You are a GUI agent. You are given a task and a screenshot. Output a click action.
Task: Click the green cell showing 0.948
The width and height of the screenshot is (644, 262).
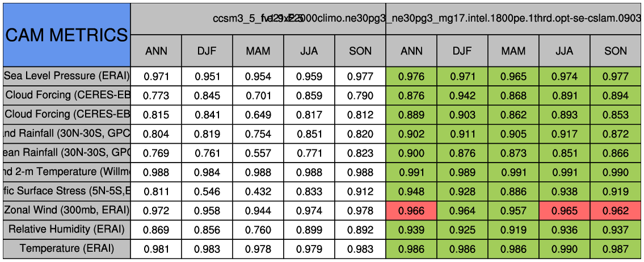click(411, 191)
